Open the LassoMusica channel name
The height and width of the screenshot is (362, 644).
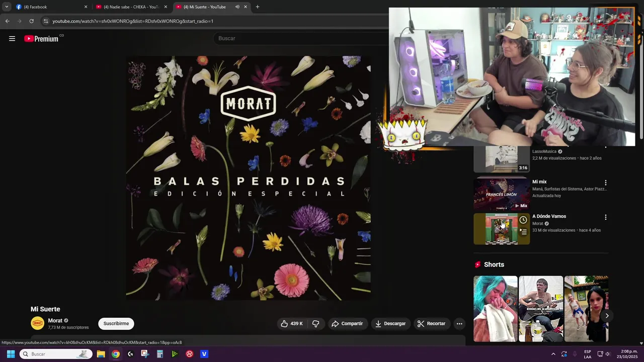pos(544,151)
